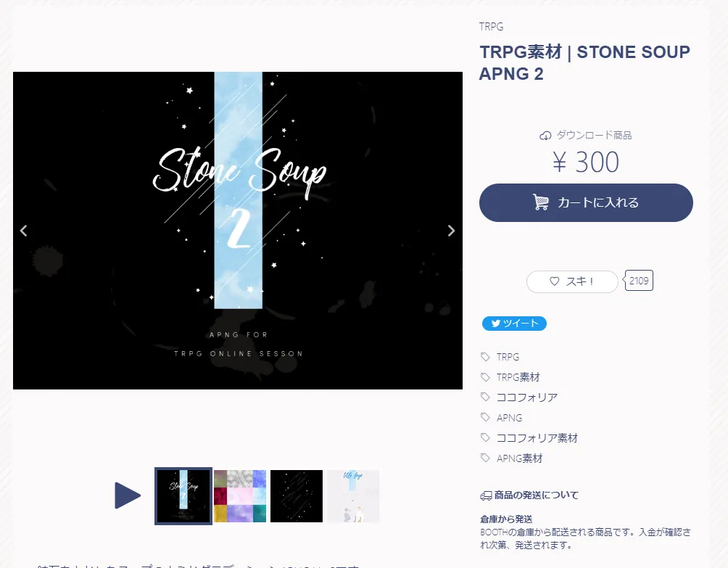
Task: Click the main Stone Soup product image
Action: (x=238, y=231)
